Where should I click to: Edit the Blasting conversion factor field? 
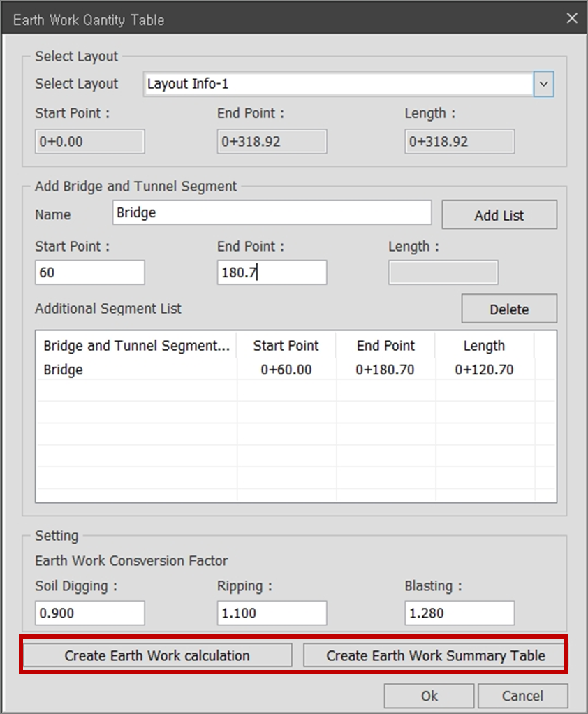460,613
